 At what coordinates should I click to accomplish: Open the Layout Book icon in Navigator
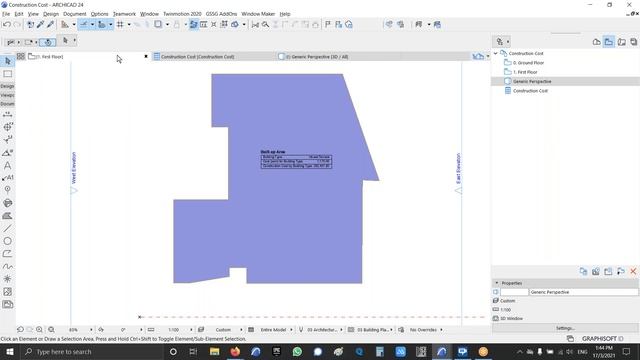pyautogui.click(x=621, y=42)
